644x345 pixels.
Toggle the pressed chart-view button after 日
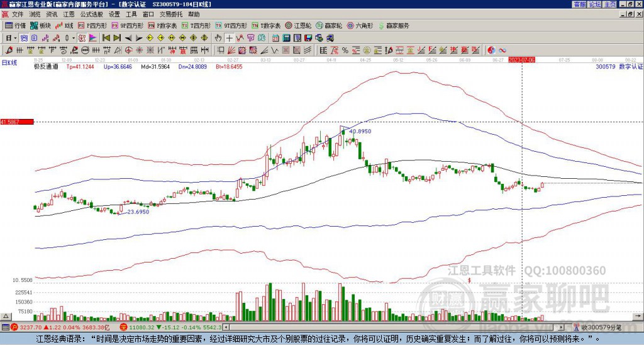pyautogui.click(x=24, y=38)
